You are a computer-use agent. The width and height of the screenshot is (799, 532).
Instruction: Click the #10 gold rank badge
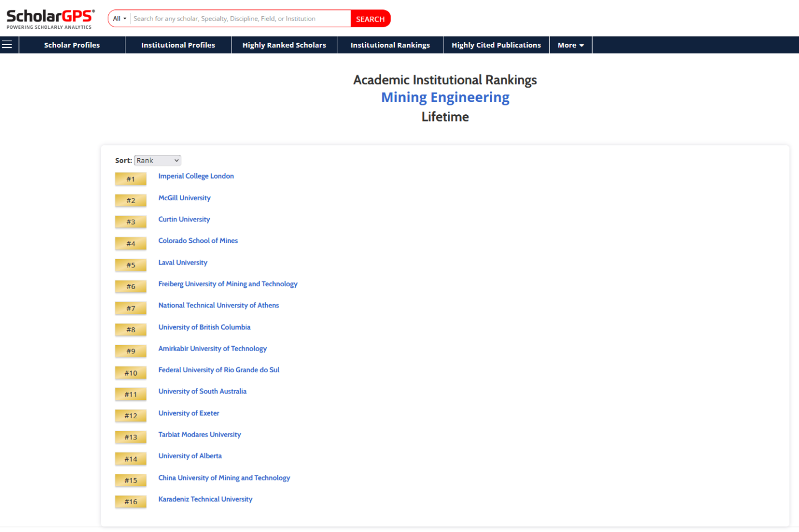point(130,373)
